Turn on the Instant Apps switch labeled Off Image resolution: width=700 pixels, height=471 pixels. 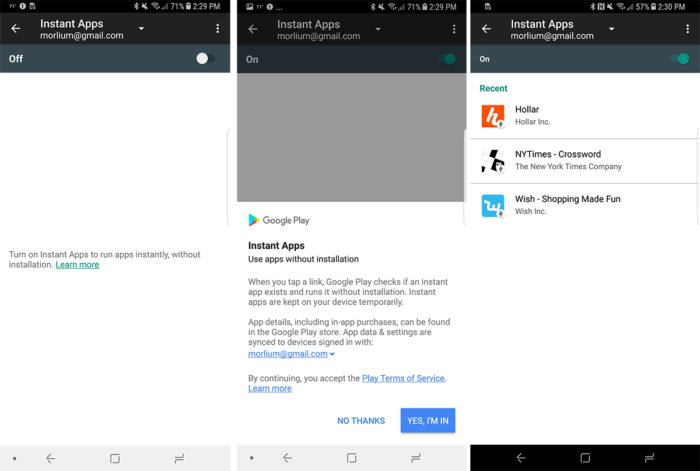[205, 58]
